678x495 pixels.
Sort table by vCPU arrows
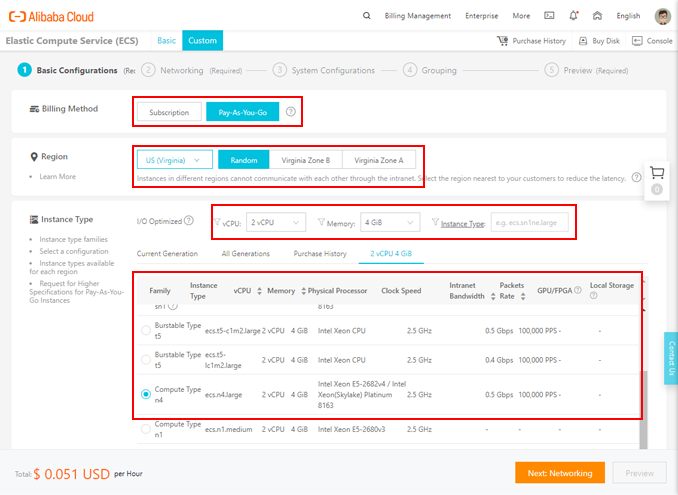click(259, 291)
